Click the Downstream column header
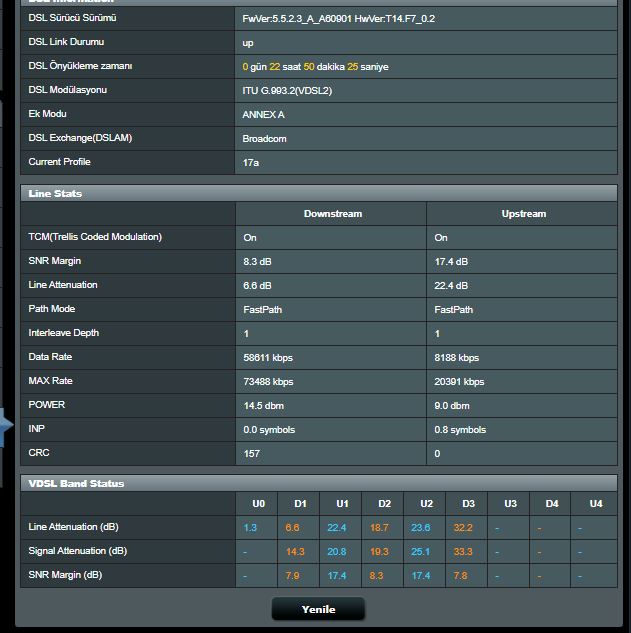 tap(333, 214)
